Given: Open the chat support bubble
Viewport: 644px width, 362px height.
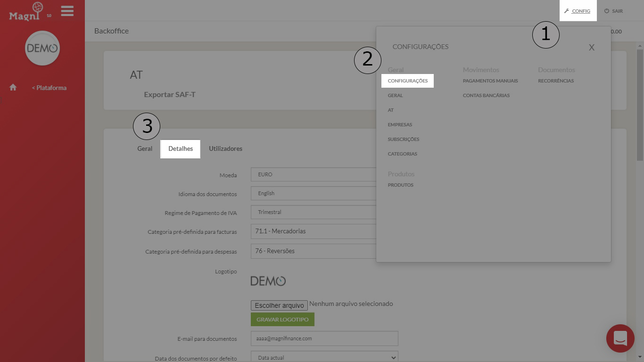Looking at the screenshot, I should [620, 338].
